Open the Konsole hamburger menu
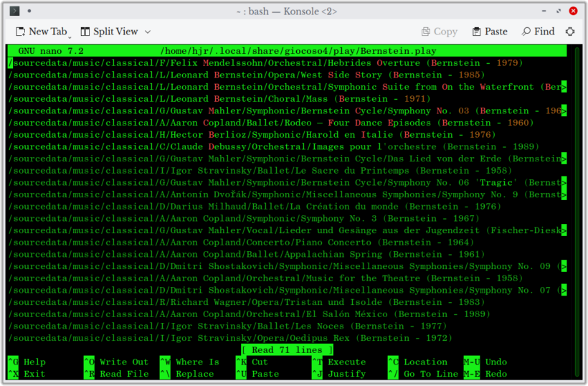Image resolution: width=588 pixels, height=386 pixels. click(570, 32)
